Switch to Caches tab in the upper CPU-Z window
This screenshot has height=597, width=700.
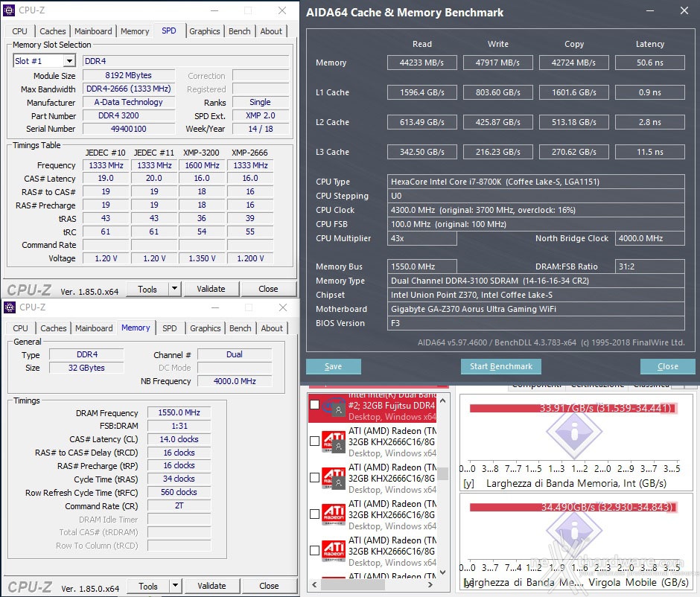[x=53, y=31]
